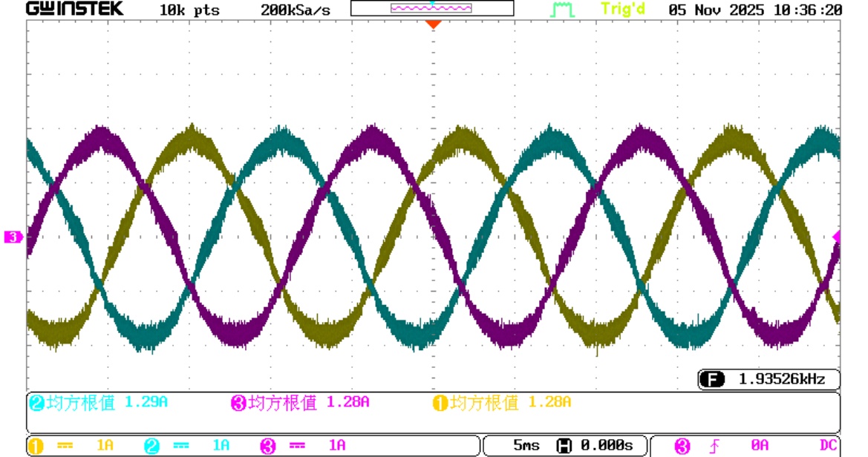The width and height of the screenshot is (868, 457).
Task: Click the 200kSa/s sample rate readout
Action: click(x=296, y=10)
